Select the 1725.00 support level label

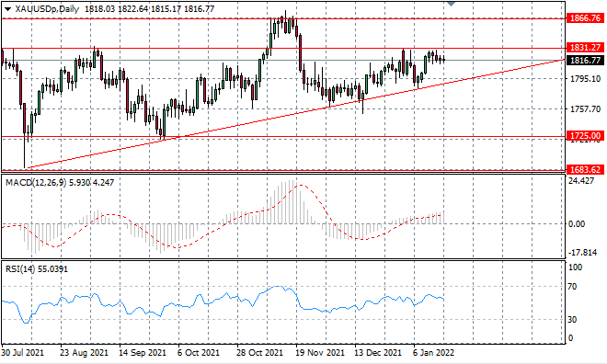click(585, 136)
